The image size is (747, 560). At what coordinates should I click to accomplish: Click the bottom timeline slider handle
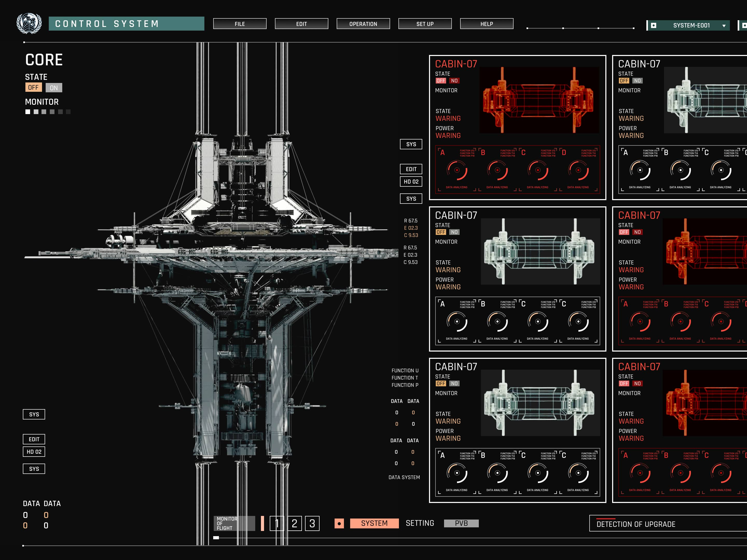[216, 538]
